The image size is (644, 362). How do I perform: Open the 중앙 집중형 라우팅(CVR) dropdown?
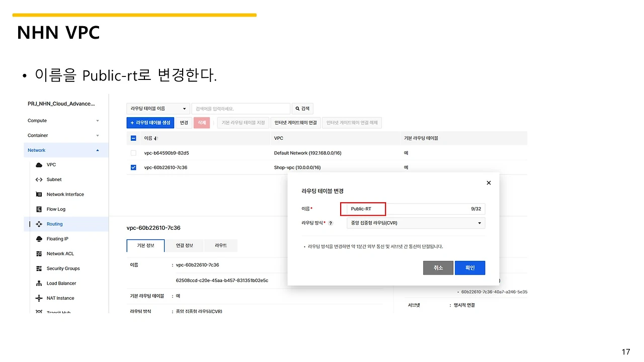click(416, 223)
